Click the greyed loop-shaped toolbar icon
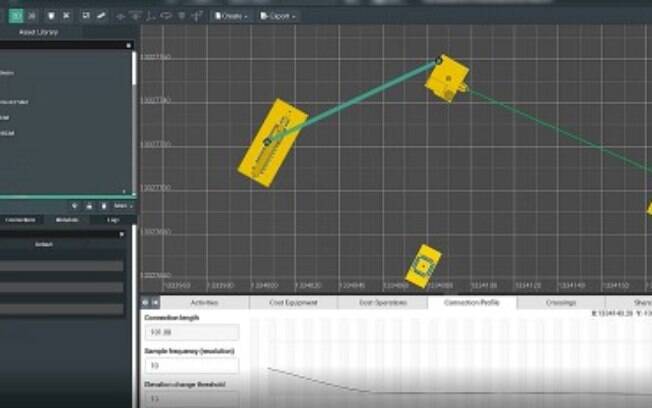Screen dimensions: 652x408 tap(166, 16)
